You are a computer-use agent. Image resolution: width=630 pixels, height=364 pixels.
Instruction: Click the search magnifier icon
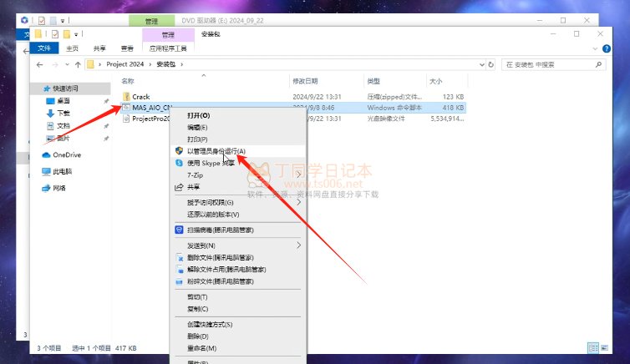598,64
